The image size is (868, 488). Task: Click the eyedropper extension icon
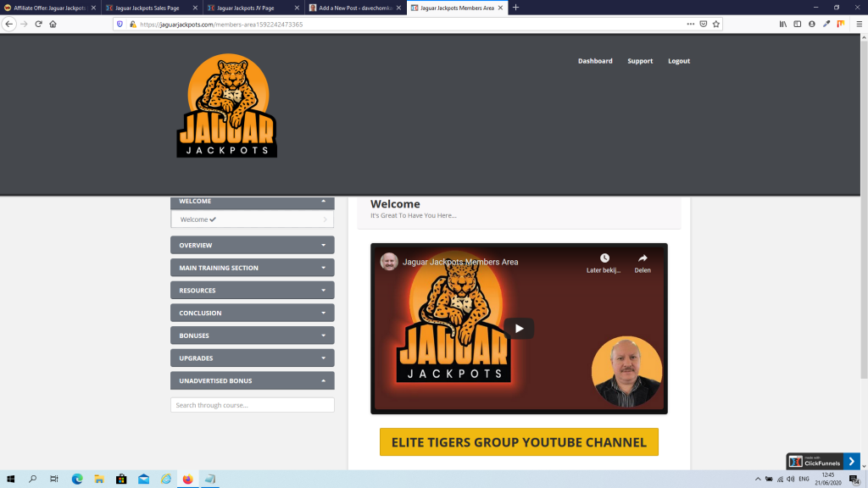[826, 25]
